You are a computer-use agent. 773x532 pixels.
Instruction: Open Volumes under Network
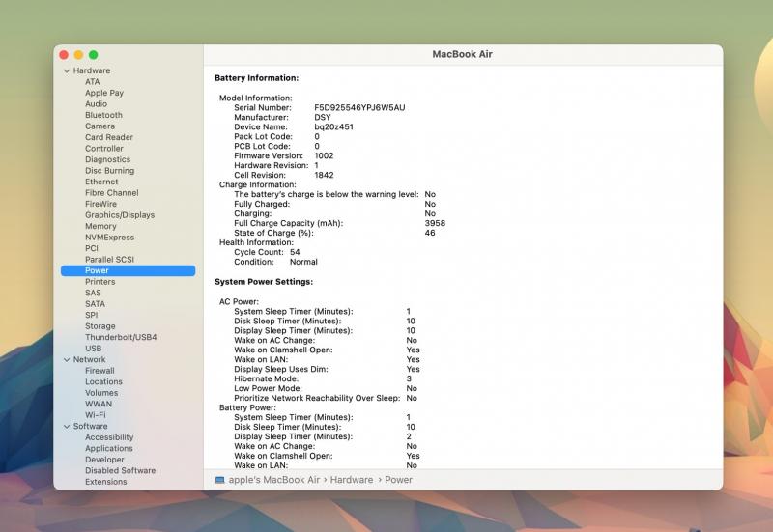click(x=101, y=393)
